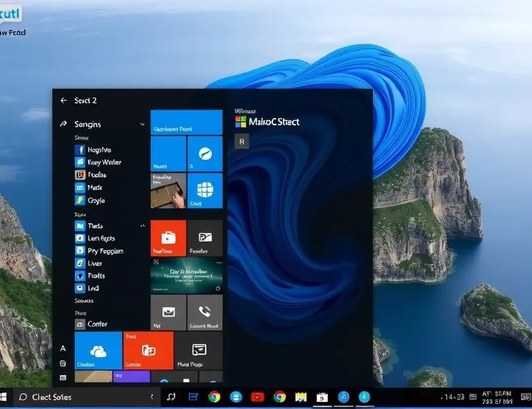Click the 'A' icon on the Start menu rail
This screenshot has height=409, width=532.
(x=63, y=348)
